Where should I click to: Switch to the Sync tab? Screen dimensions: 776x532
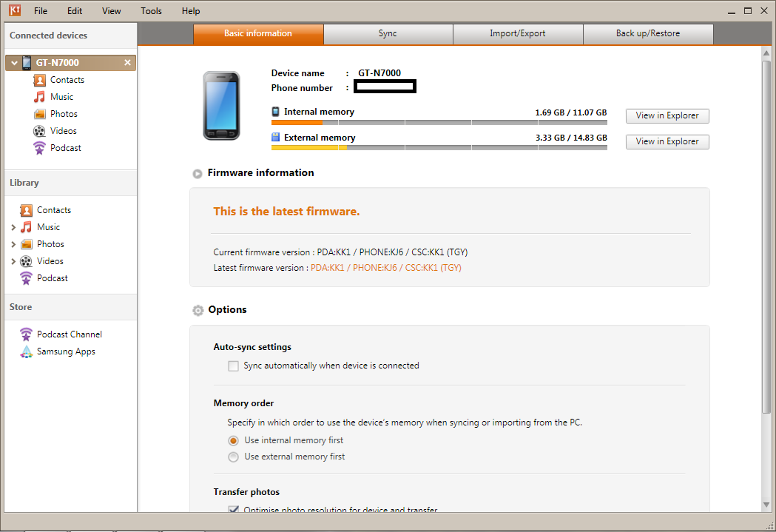click(388, 33)
